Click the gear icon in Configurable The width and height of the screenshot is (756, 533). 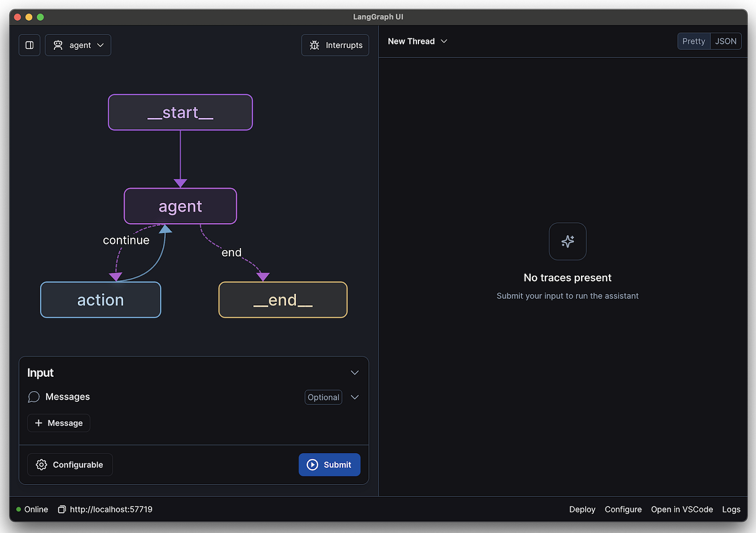point(42,464)
